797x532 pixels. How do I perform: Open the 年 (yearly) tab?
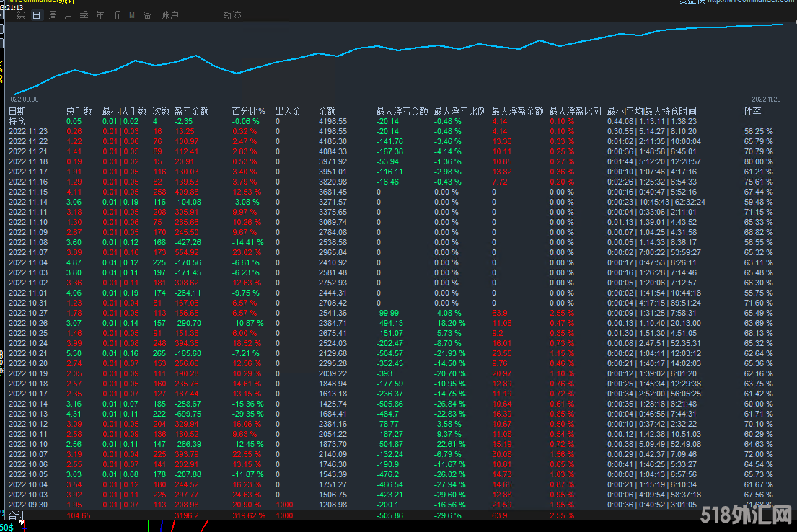pyautogui.click(x=100, y=15)
